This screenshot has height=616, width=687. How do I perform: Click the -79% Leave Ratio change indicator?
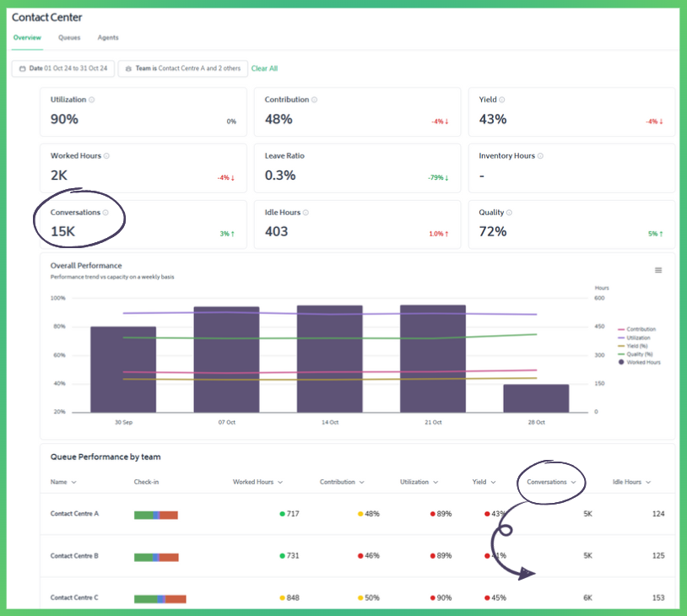pos(438,178)
